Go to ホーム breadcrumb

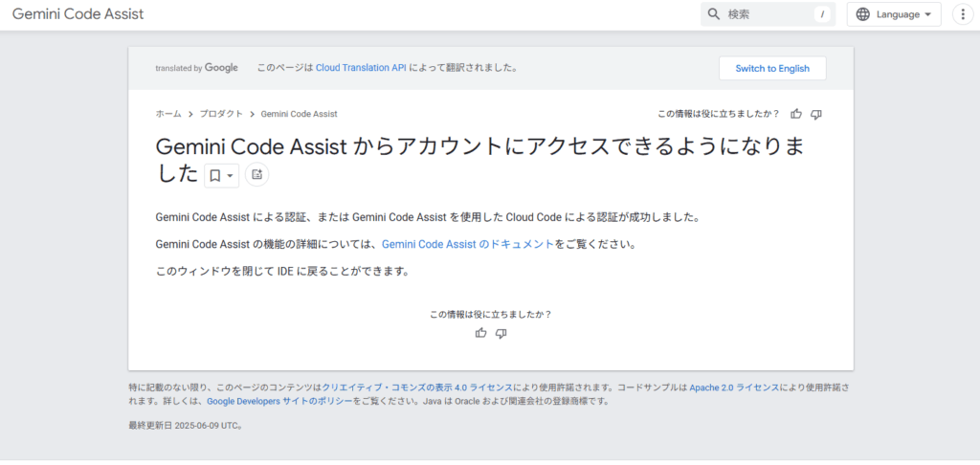[x=168, y=114]
